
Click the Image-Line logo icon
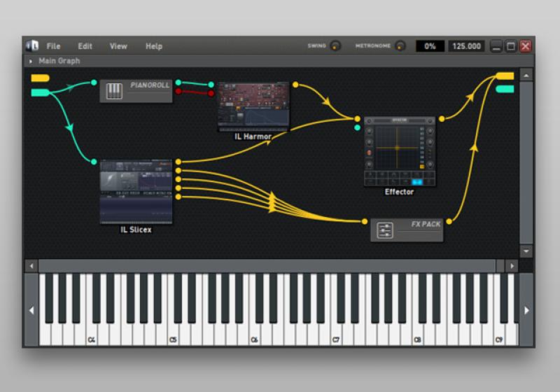[x=32, y=45]
